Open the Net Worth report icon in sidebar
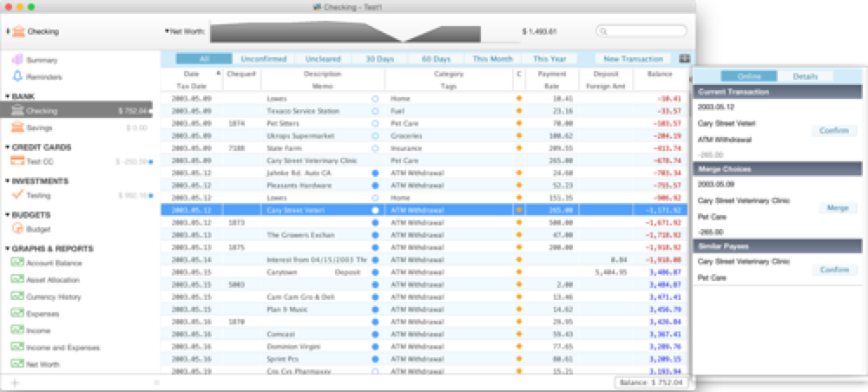The height and width of the screenshot is (392, 868). click(17, 363)
